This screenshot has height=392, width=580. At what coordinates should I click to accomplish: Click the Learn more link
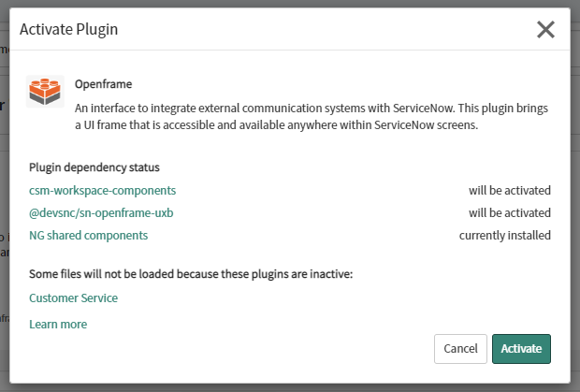pos(58,324)
